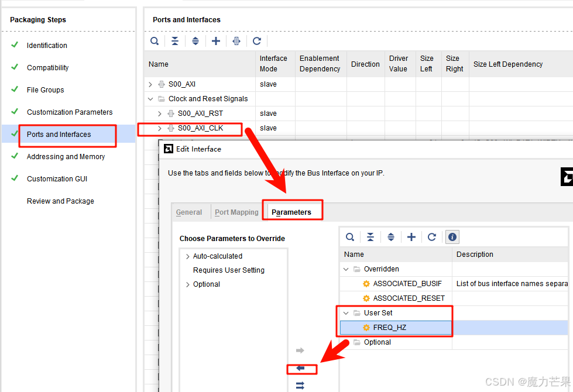The image size is (573, 392).
Task: Click the Clock and Reset Signals folder icon
Action: (161, 99)
